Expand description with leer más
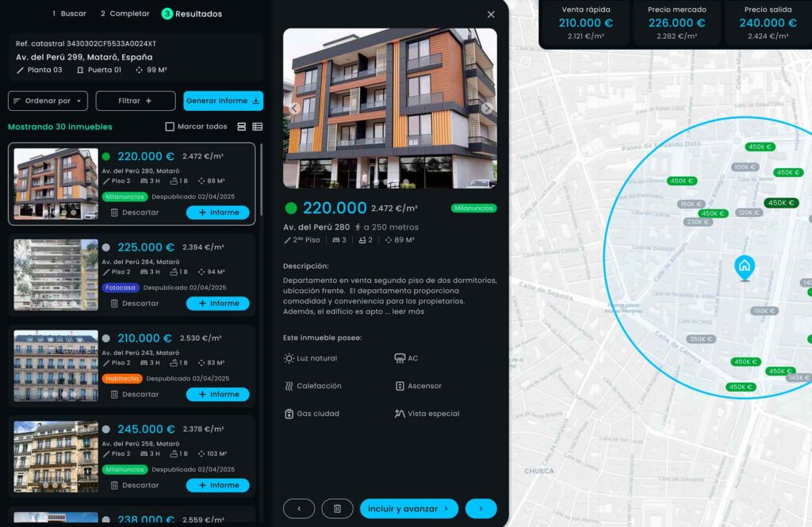This screenshot has height=527, width=812. (x=408, y=311)
